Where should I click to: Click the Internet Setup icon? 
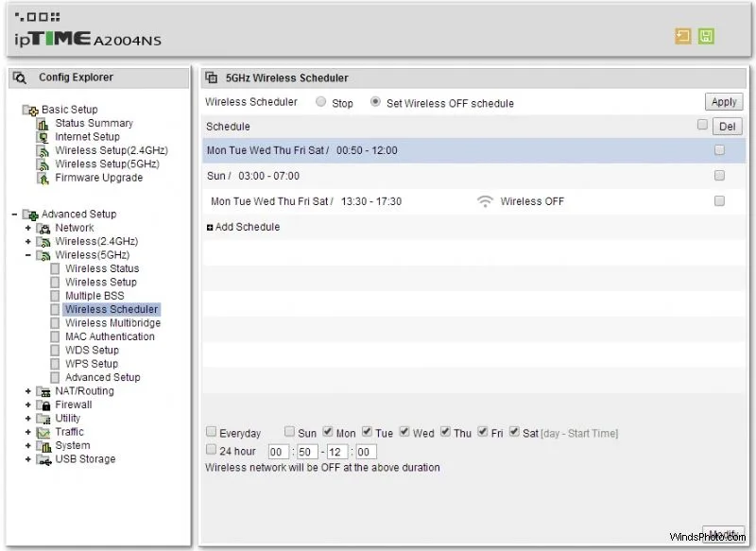tap(43, 137)
